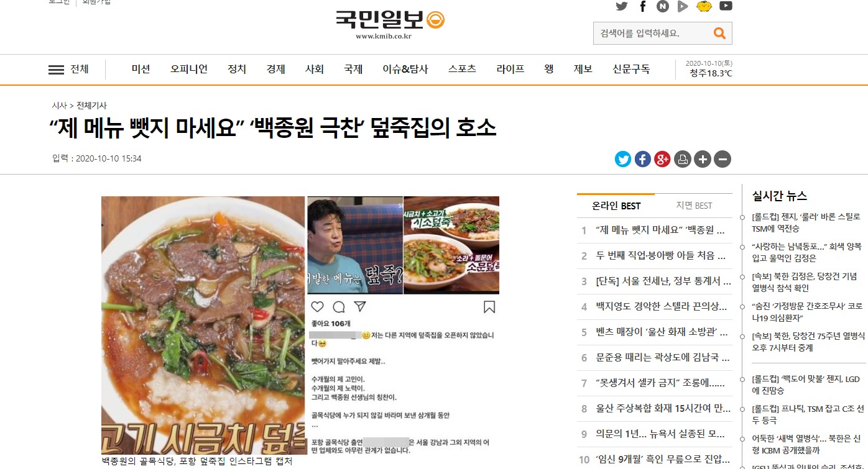
Task: Switch to the 지면 BEST tab
Action: point(694,206)
